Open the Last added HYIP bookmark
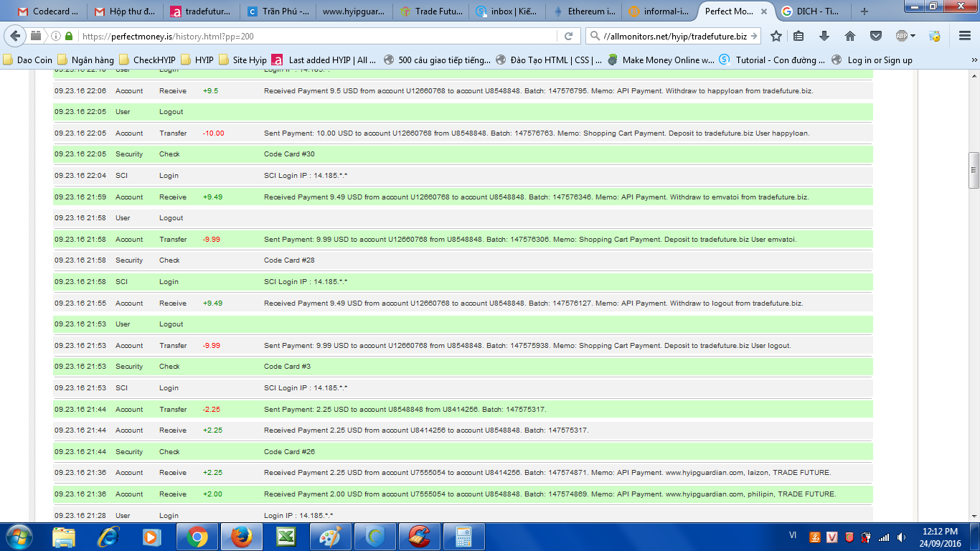Screen dimensions: 980x551 tap(324, 60)
